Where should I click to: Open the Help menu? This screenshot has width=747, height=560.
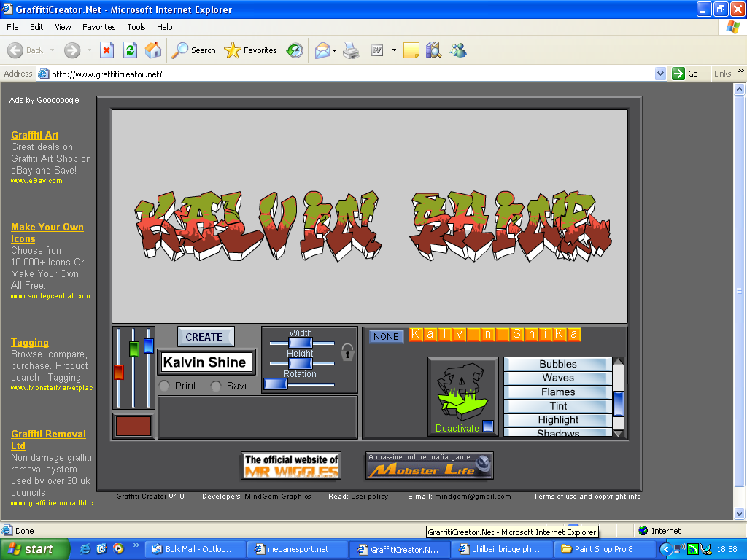coord(165,27)
